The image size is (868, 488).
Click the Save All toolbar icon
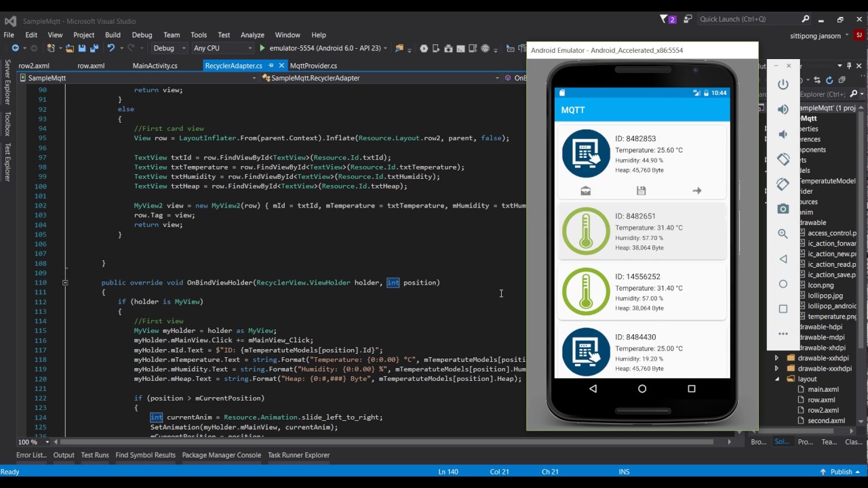click(93, 48)
